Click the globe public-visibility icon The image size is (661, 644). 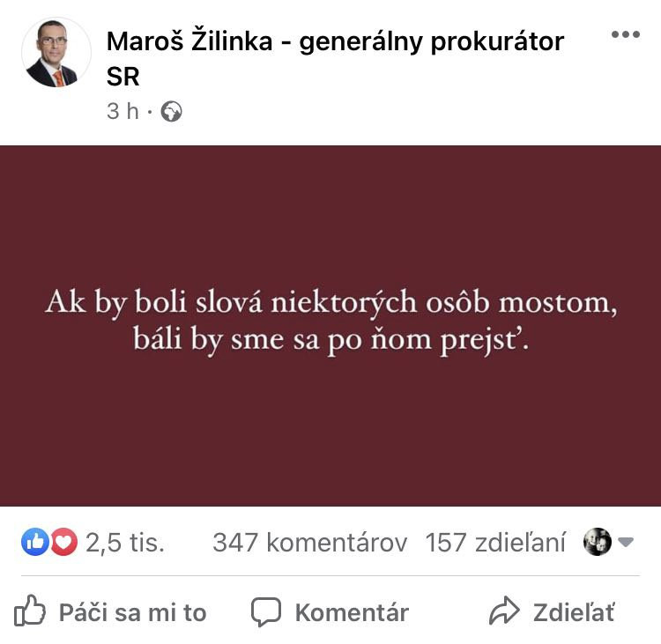[x=171, y=112]
